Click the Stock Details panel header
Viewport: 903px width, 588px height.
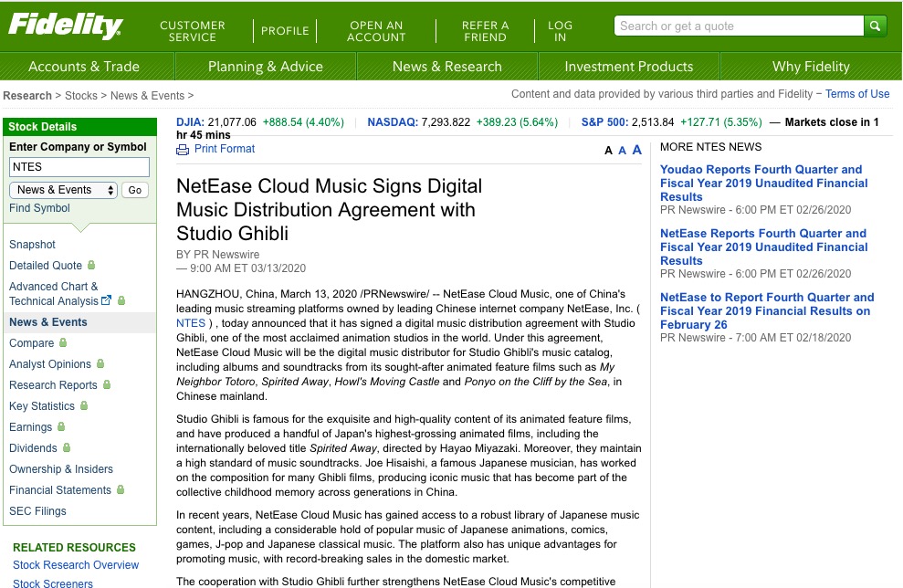click(x=79, y=127)
